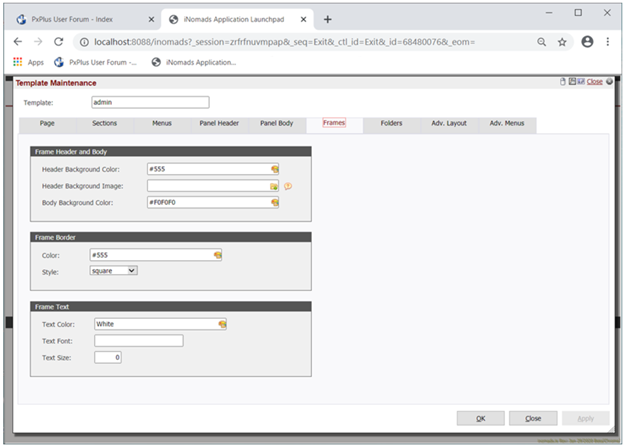Open color picker for Header Background Color
The image size is (624, 446).
click(x=274, y=170)
